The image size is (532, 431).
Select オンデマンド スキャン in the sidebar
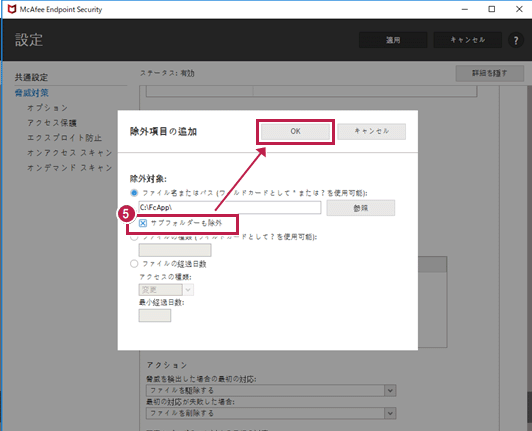70,168
